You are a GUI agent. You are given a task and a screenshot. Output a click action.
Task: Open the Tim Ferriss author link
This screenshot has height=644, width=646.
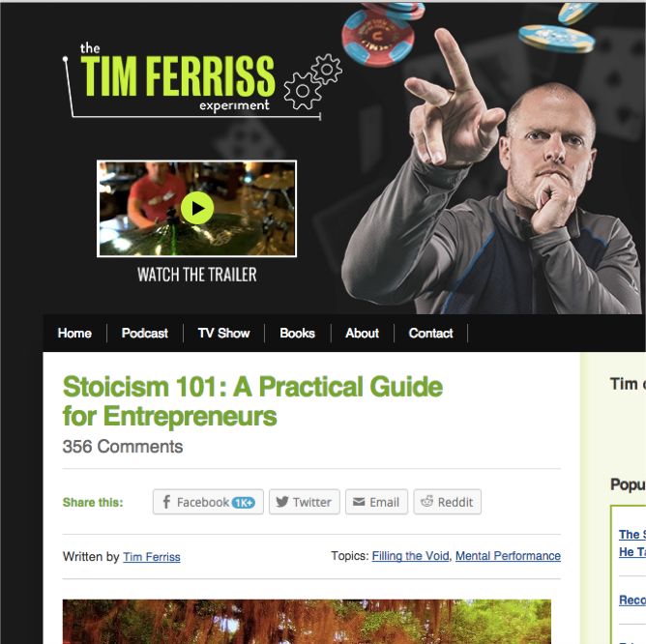pos(152,557)
